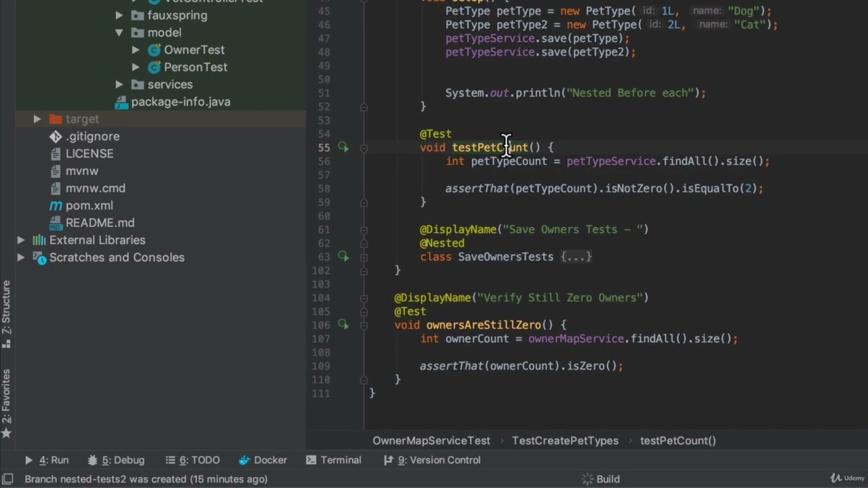This screenshot has height=488, width=868.
Task: Run ownersAreStillZero test via gutter icon
Action: pos(343,325)
